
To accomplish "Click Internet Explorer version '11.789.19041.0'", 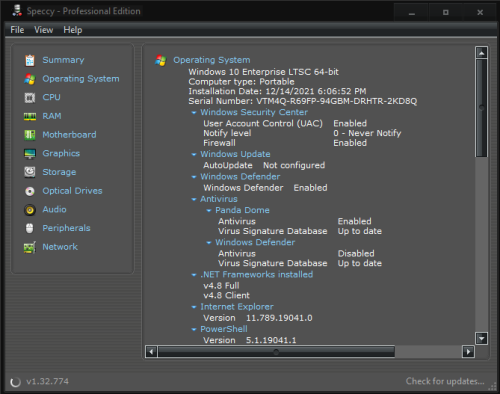I will click(x=279, y=318).
